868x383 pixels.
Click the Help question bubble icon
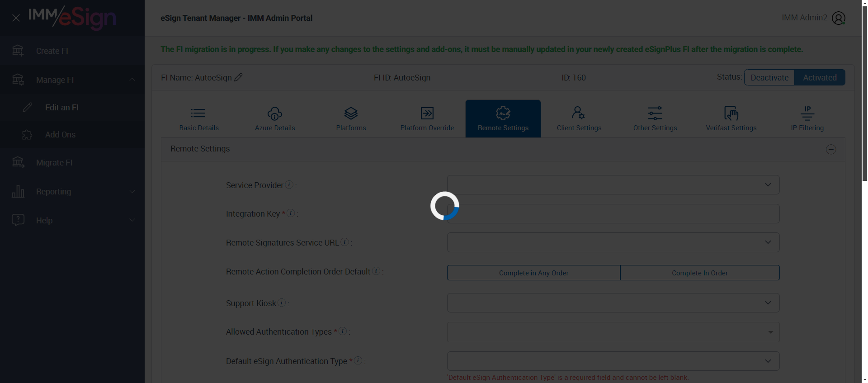point(18,220)
